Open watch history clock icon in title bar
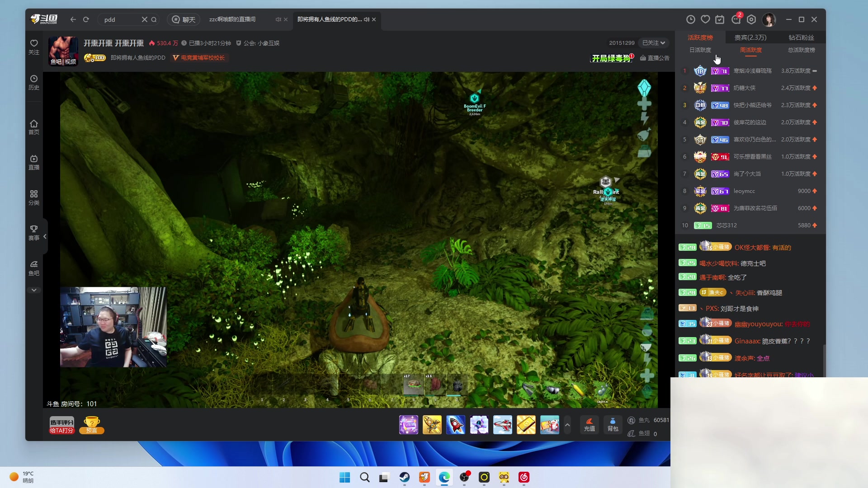Screen dimensions: 868x488 coord(691,19)
